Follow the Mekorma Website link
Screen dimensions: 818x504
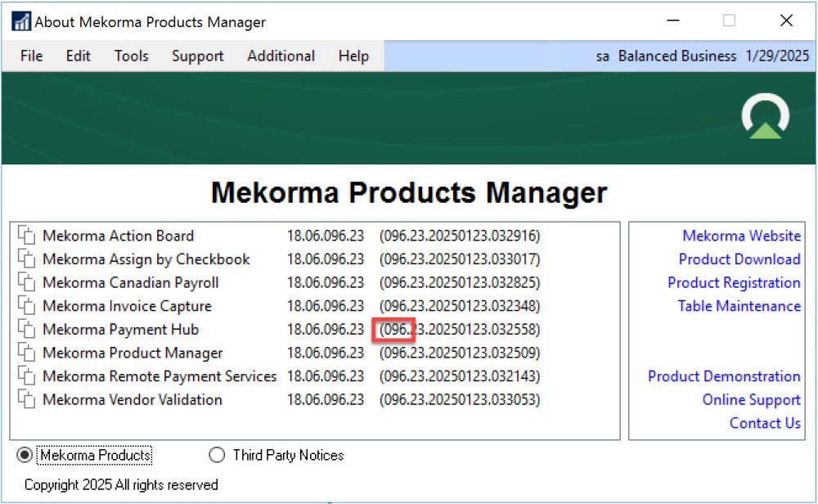741,236
